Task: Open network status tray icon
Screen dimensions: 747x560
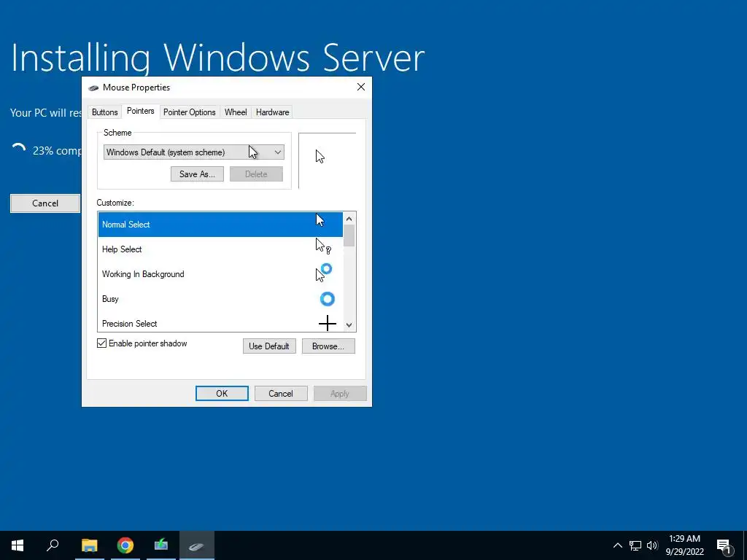Action: coord(635,545)
